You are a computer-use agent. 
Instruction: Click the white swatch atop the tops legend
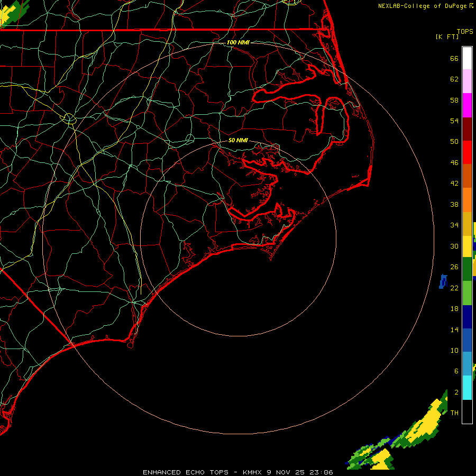467,58
